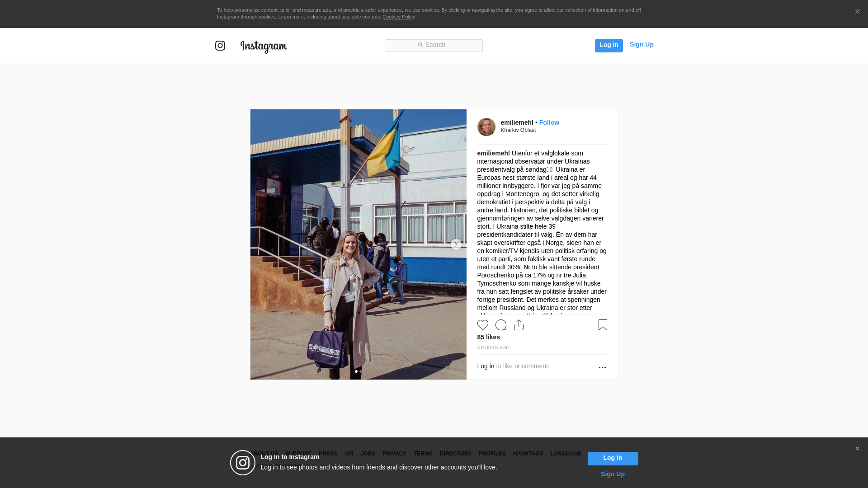Go to next photo with arrow
This screenshot has width=868, height=488.
[x=456, y=244]
